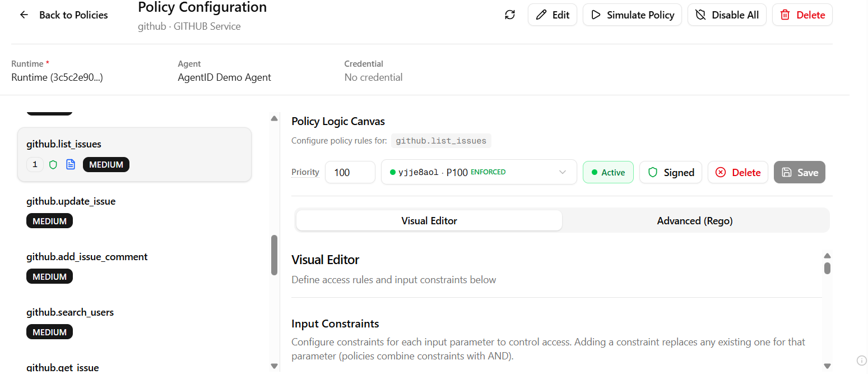The width and height of the screenshot is (868, 374).
Task: Click the Edit button in header
Action: 552,15
